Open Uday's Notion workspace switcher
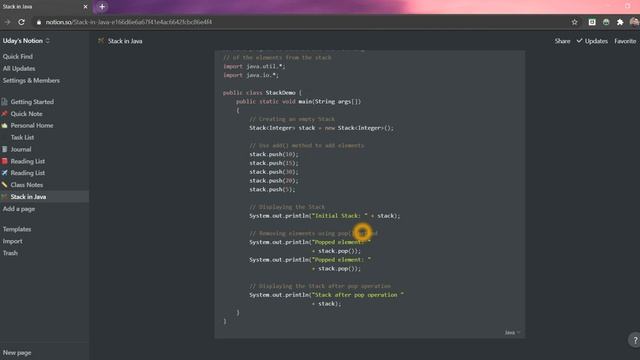The image size is (640, 360). click(26, 41)
